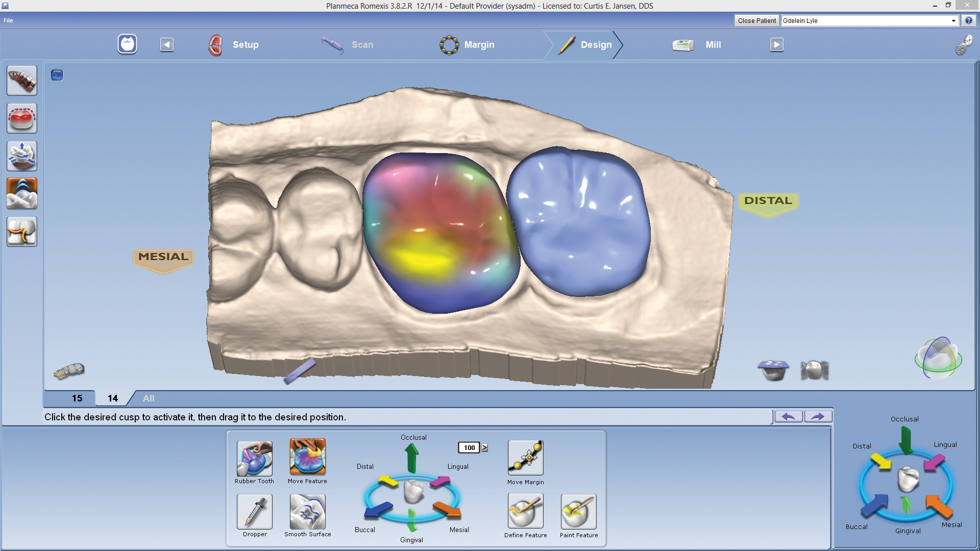Click the next step arrow after Mill

click(776, 45)
